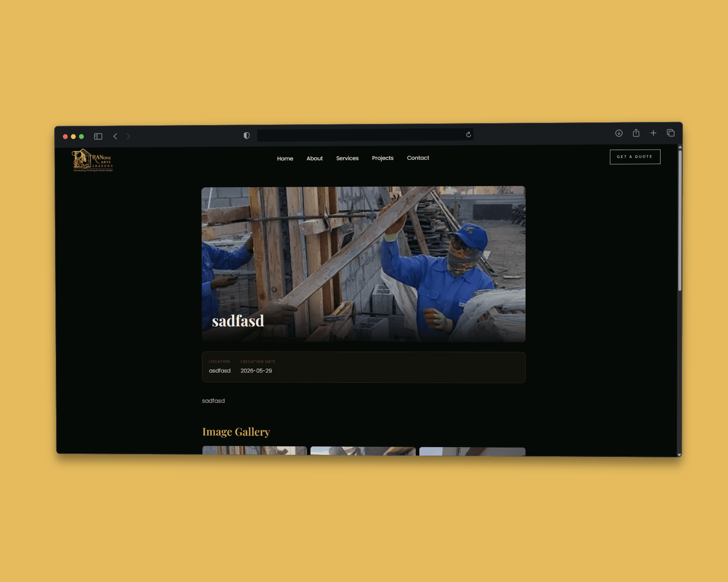
Task: Reload the page with the refresh icon
Action: pos(469,135)
